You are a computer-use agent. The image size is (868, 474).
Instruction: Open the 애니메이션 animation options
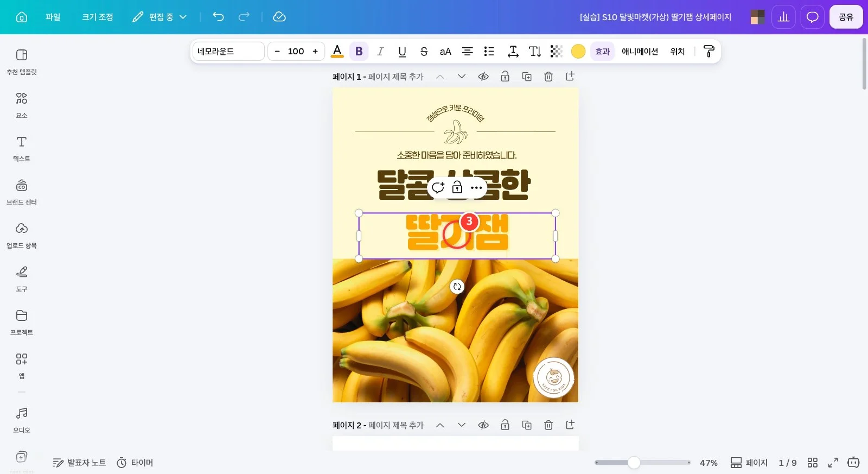640,51
